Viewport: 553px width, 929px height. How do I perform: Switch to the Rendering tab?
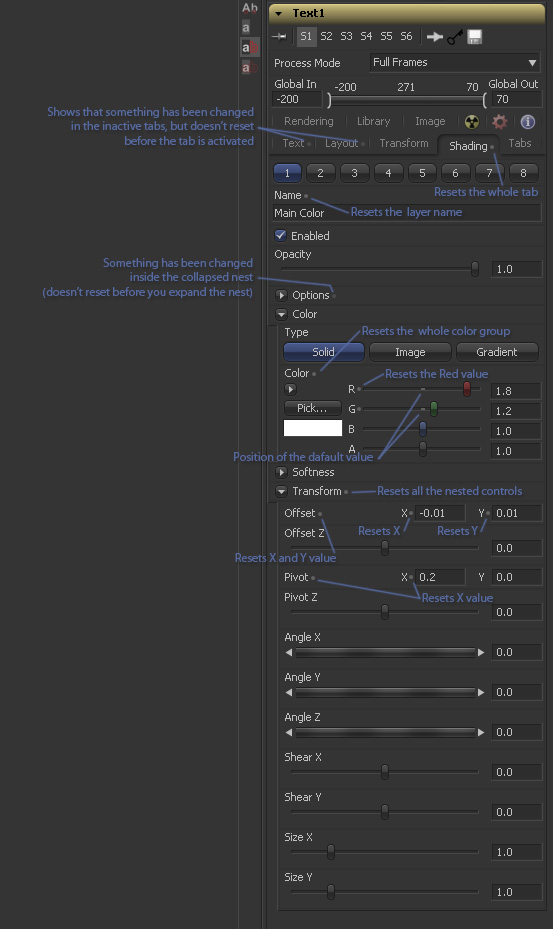[309, 121]
